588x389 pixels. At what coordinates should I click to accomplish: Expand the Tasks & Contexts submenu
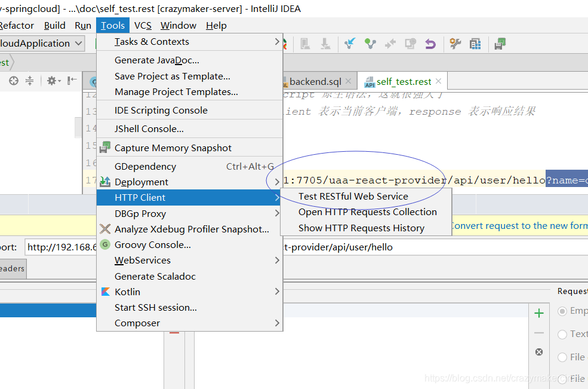pyautogui.click(x=189, y=42)
